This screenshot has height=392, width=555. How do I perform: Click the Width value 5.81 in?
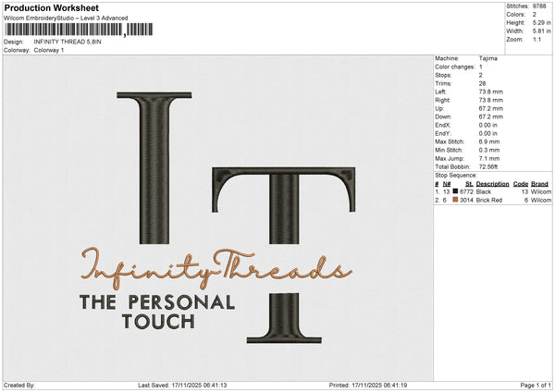click(x=541, y=31)
